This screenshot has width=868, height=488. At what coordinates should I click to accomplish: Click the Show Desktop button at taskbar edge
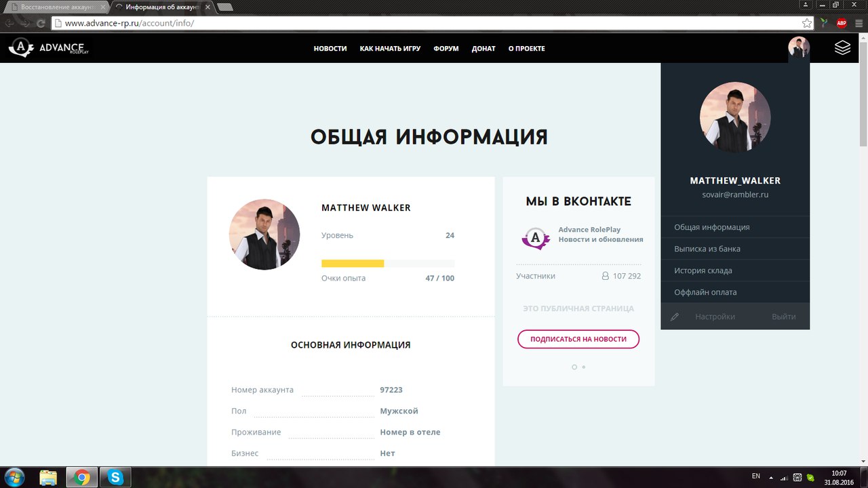(x=863, y=477)
